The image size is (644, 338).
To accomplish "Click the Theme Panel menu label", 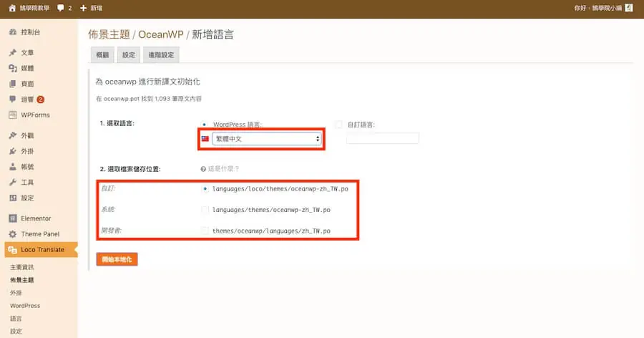I will coord(40,234).
